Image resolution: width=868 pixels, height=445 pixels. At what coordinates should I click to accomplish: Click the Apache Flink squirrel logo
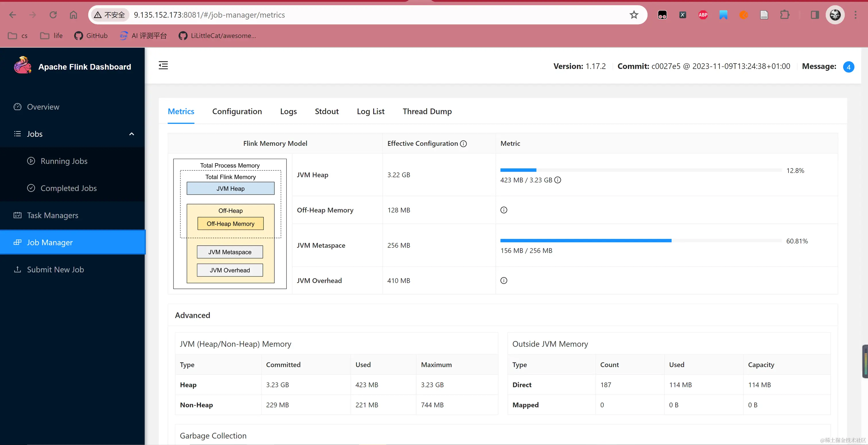22,65
